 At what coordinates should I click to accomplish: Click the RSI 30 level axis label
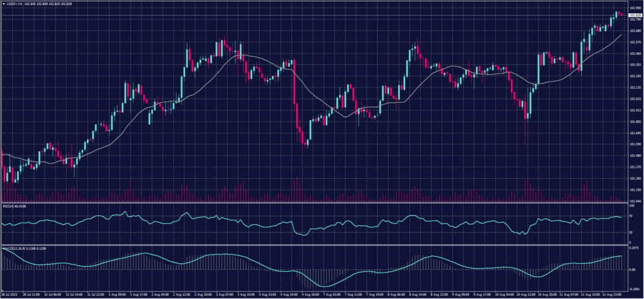pyautogui.click(x=630, y=232)
